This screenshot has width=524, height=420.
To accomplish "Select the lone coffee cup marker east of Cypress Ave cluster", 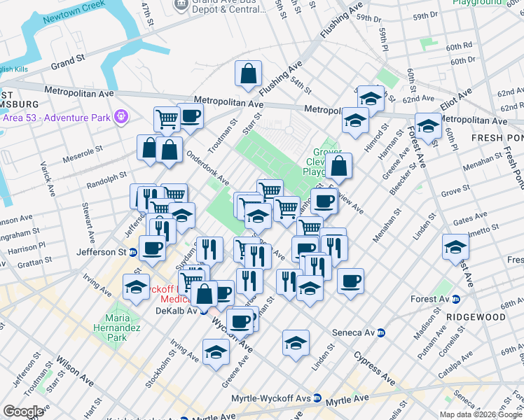I will 350,283.
